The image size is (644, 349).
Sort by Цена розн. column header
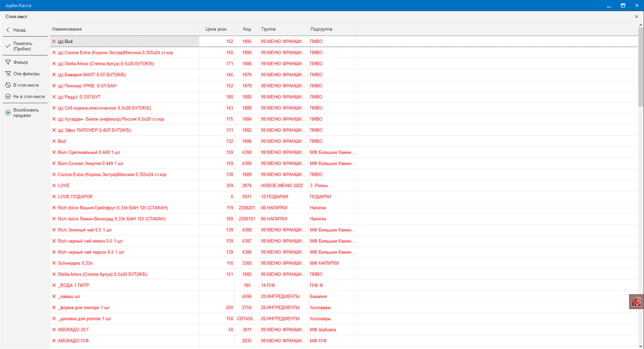coord(217,29)
